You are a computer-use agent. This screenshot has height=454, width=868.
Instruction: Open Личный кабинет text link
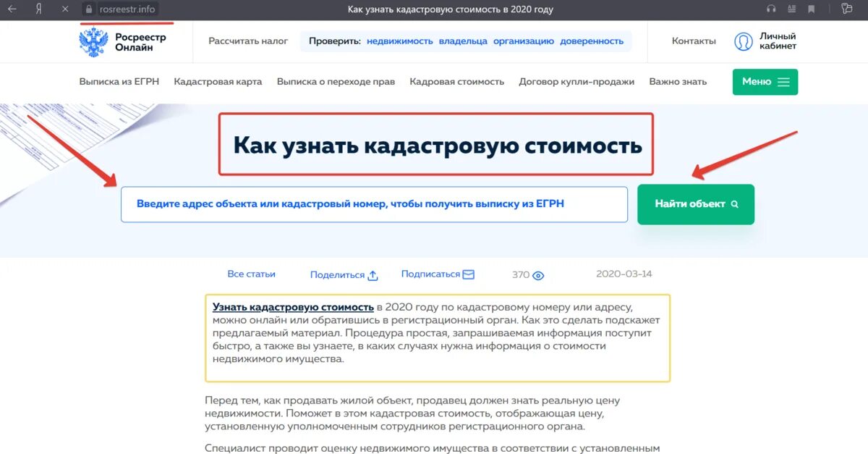(778, 41)
